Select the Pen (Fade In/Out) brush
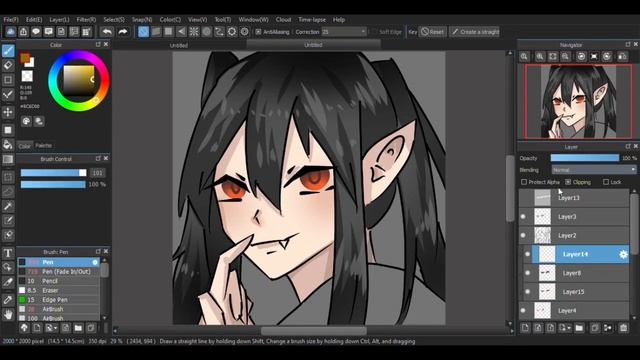This screenshot has width=640, height=360. (59, 271)
